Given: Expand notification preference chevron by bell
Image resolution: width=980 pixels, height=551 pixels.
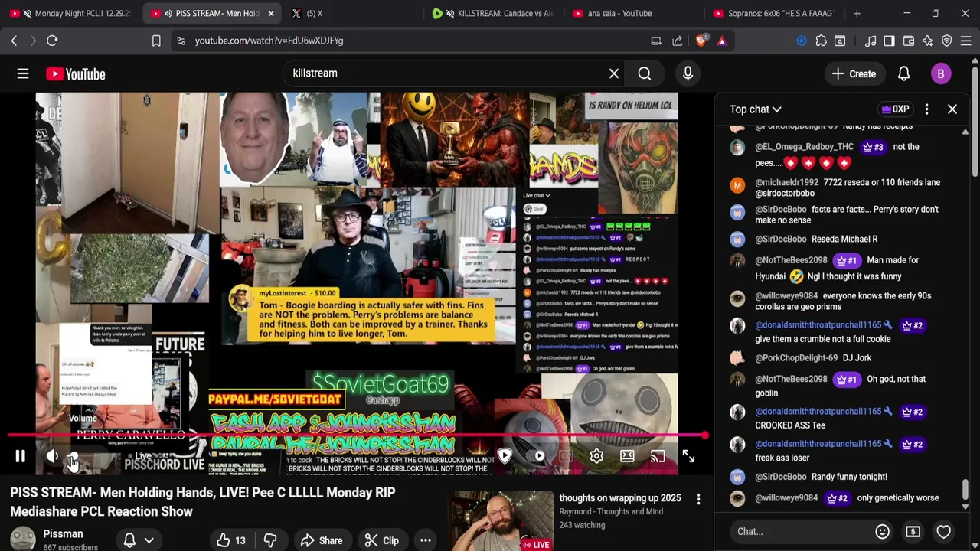Looking at the screenshot, I should click(149, 540).
